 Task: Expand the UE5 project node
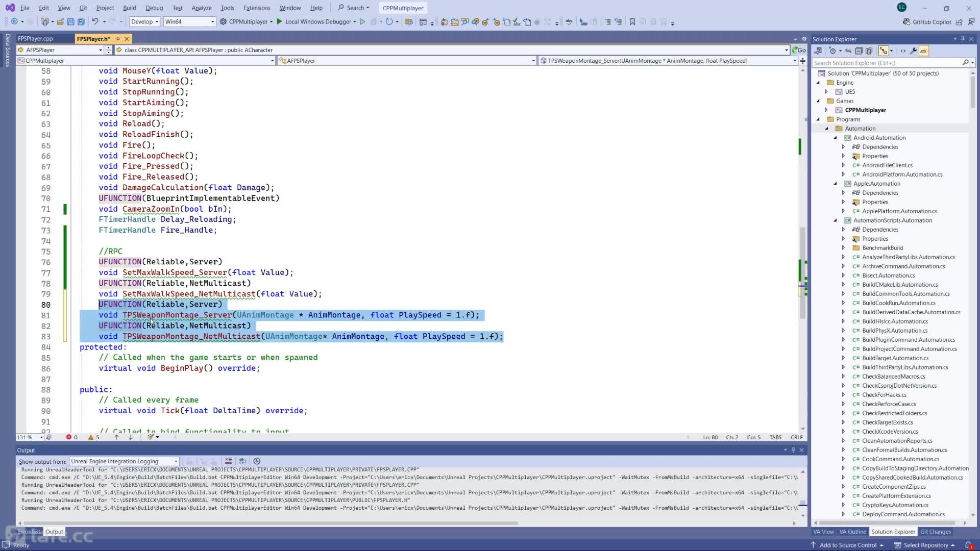(826, 92)
